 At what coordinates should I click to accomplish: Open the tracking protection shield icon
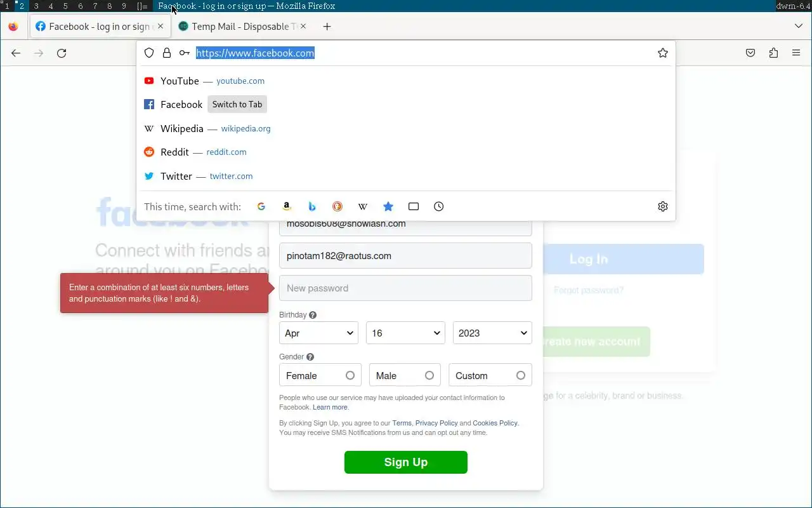point(149,53)
